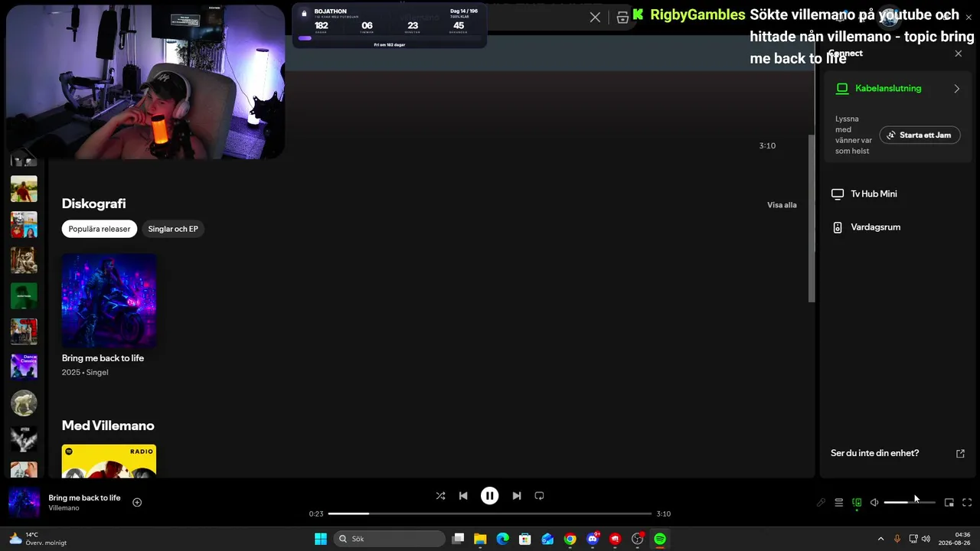Open the Browse icon beside search
This screenshot has height=551, width=980.
pos(622,18)
